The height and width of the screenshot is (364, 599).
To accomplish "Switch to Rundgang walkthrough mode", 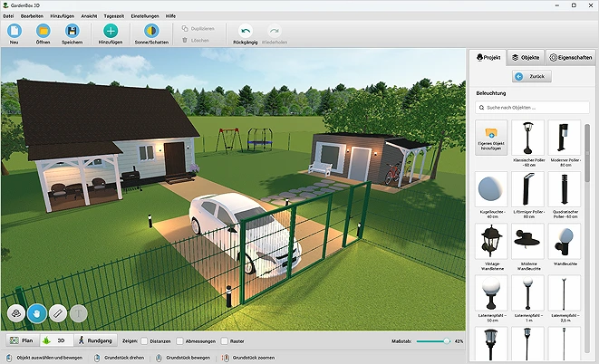I will [95, 340].
